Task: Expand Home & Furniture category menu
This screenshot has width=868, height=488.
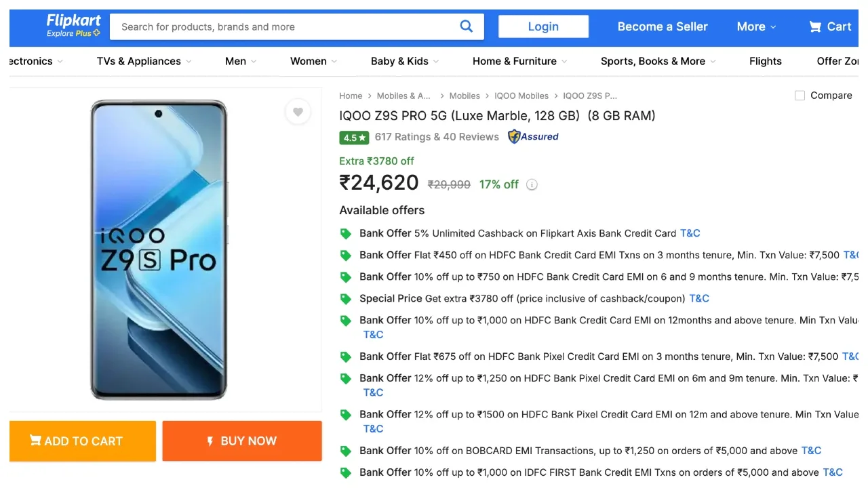Action: point(520,61)
